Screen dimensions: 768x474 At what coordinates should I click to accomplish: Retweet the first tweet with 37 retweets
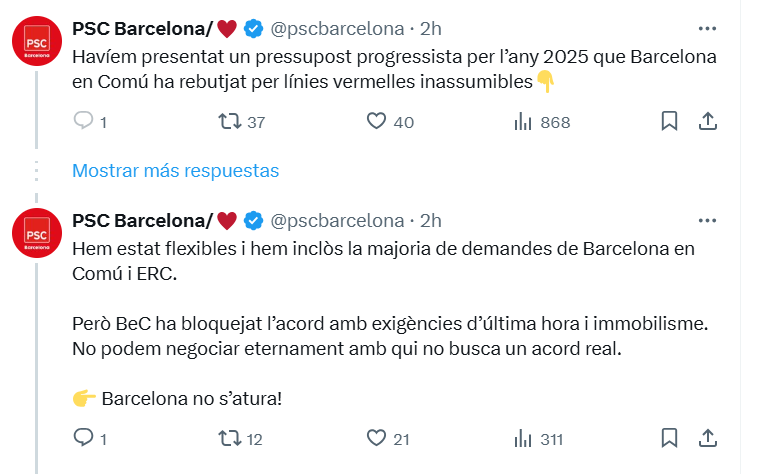[229, 122]
